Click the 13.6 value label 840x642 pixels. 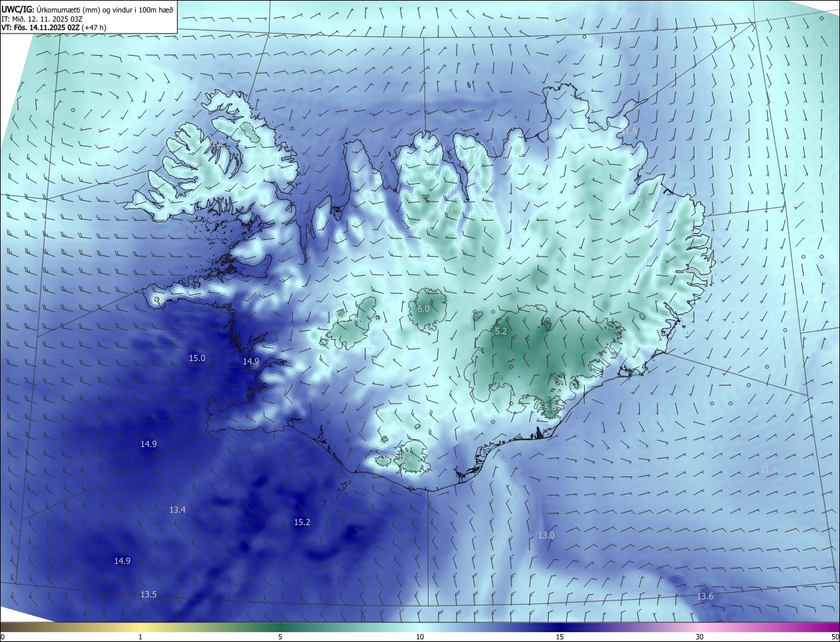pyautogui.click(x=705, y=596)
